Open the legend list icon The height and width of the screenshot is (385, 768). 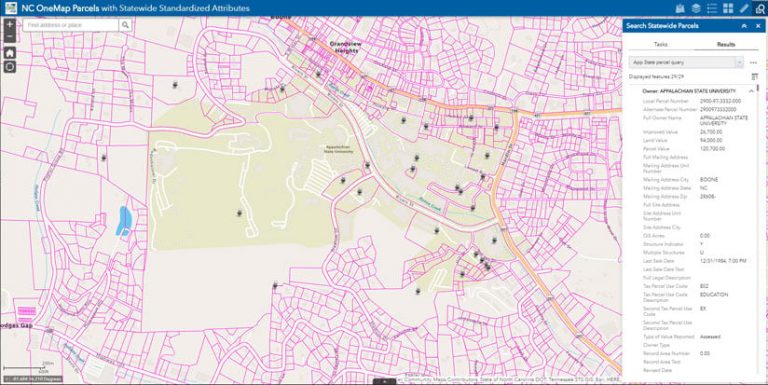click(712, 9)
